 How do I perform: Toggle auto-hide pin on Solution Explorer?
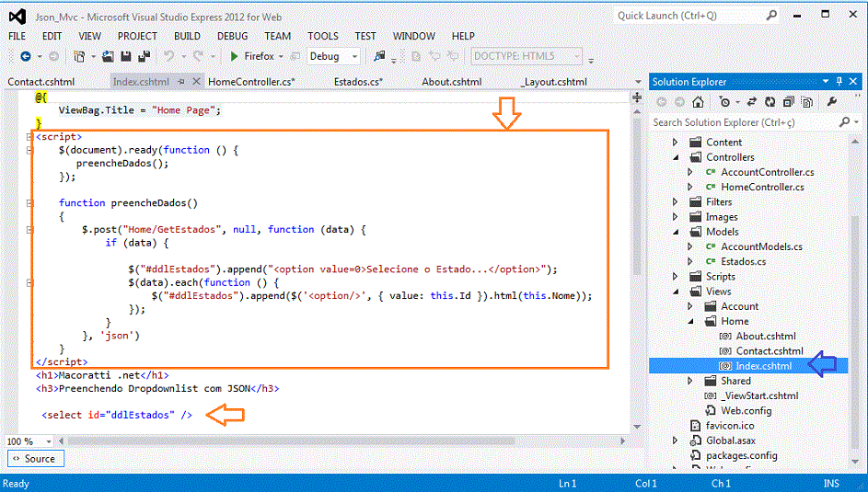point(839,82)
